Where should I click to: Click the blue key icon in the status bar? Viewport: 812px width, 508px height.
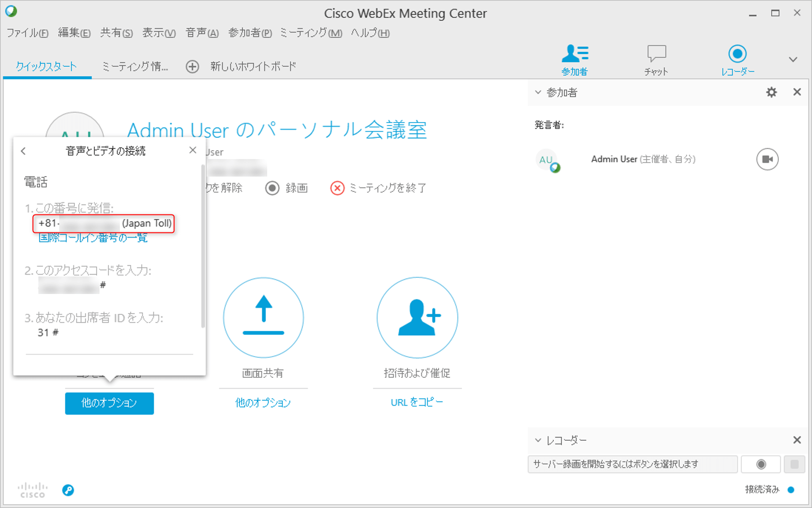pyautogui.click(x=68, y=490)
